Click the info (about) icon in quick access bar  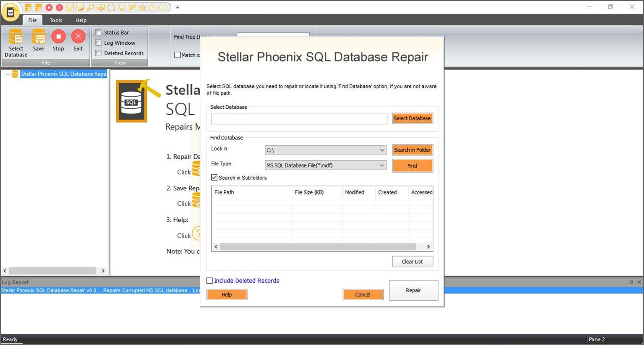click(163, 7)
